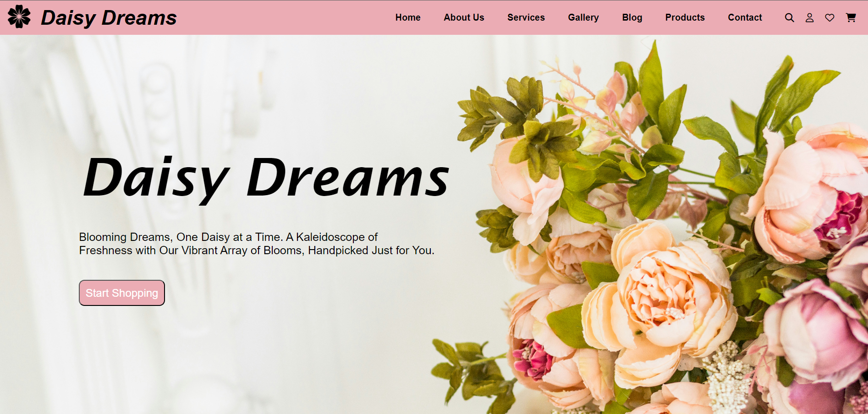Open the user account icon

click(810, 18)
